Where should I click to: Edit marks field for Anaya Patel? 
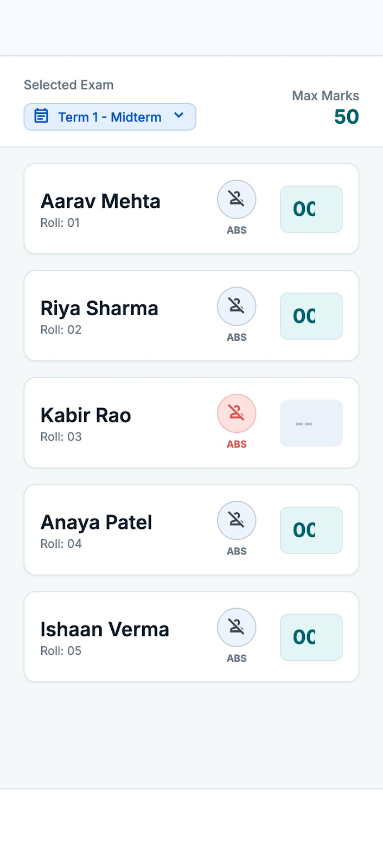(311, 530)
